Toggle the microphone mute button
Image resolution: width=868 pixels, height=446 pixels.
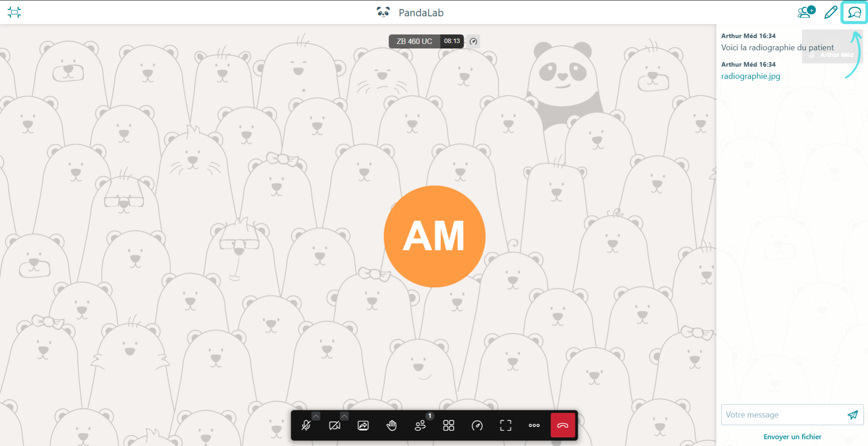306,426
